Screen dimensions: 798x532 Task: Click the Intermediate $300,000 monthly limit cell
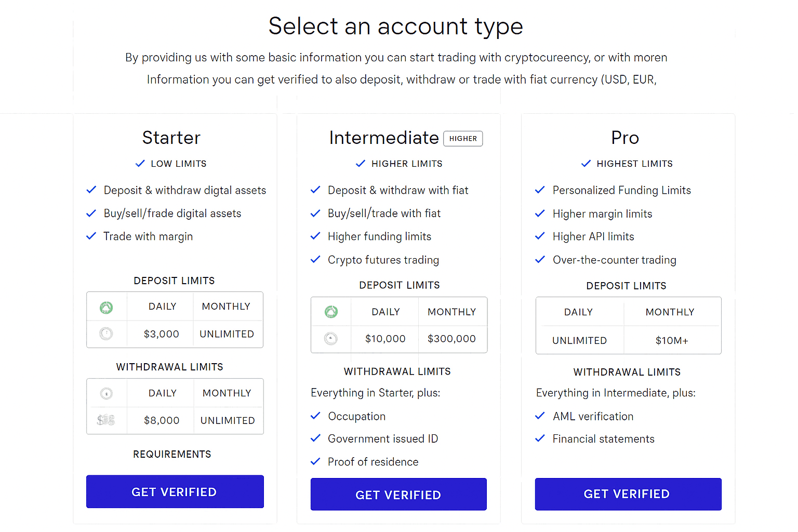tap(451, 339)
